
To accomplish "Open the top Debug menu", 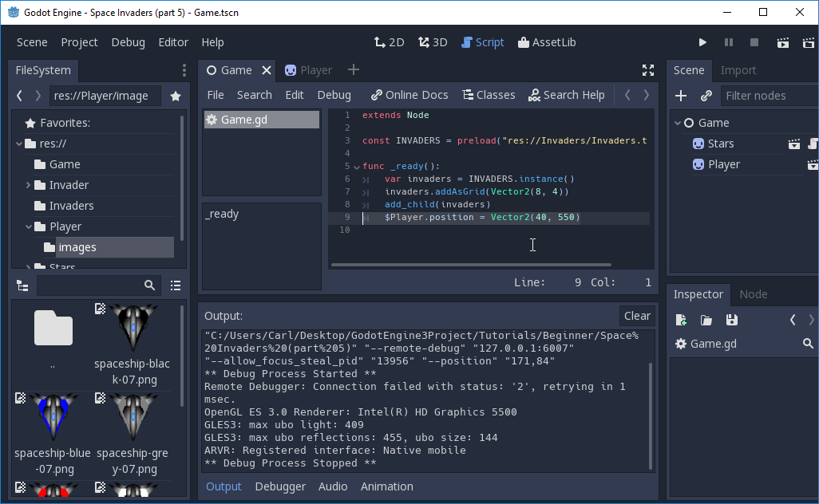I will tap(128, 42).
